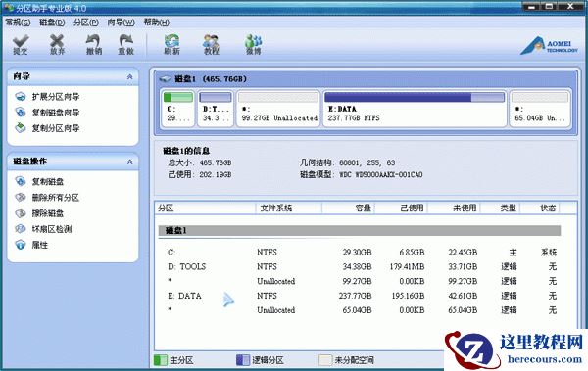
Task: Click the 复制磁盘向导 wizard icon
Action: (x=21, y=112)
